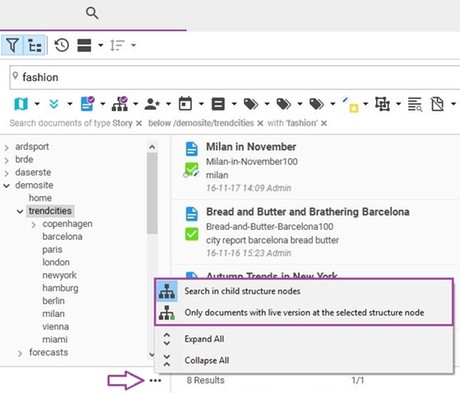Remove the 'type Story' filter chip
The image size is (460, 393).
[x=139, y=123]
